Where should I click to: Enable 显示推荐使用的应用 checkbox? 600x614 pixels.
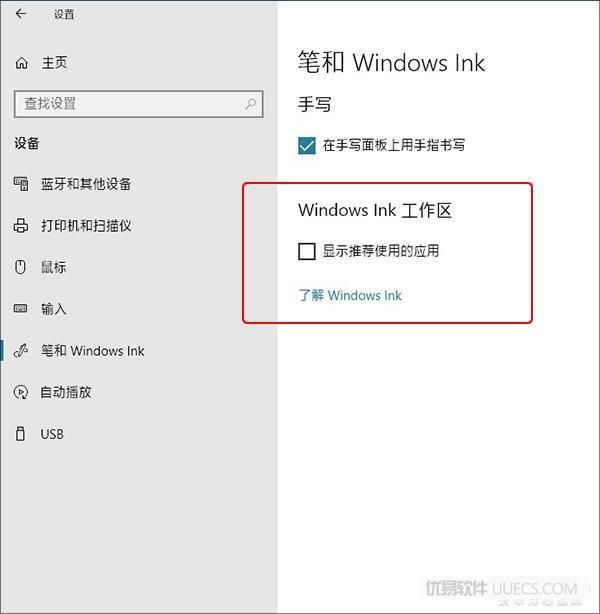pos(307,251)
